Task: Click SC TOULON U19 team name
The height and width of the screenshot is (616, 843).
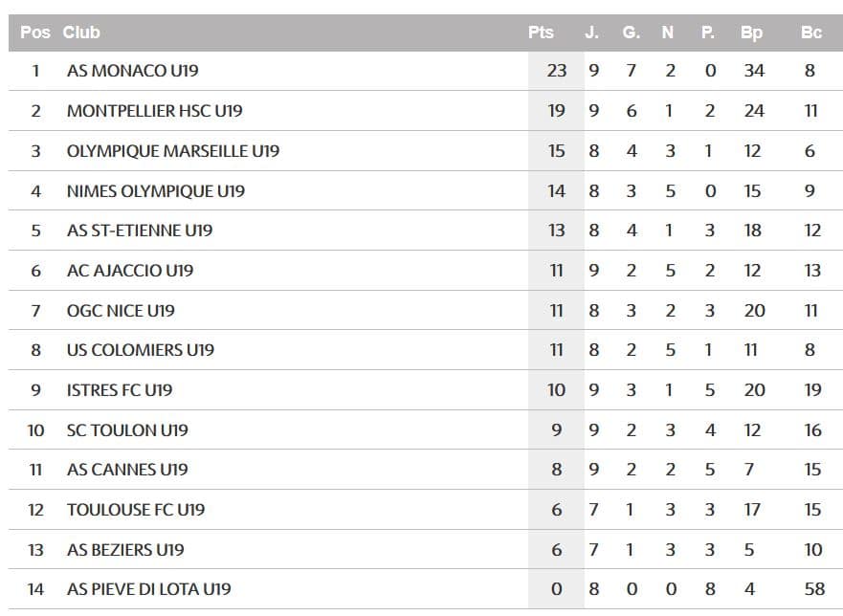Action: (127, 430)
